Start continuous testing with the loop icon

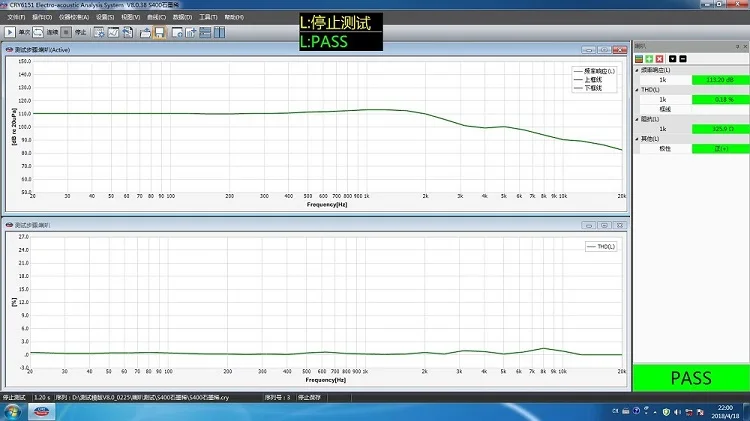click(x=38, y=32)
